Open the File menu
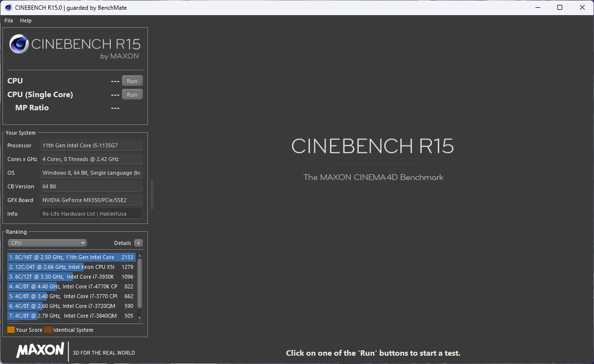Image resolution: width=594 pixels, height=364 pixels. pos(9,20)
